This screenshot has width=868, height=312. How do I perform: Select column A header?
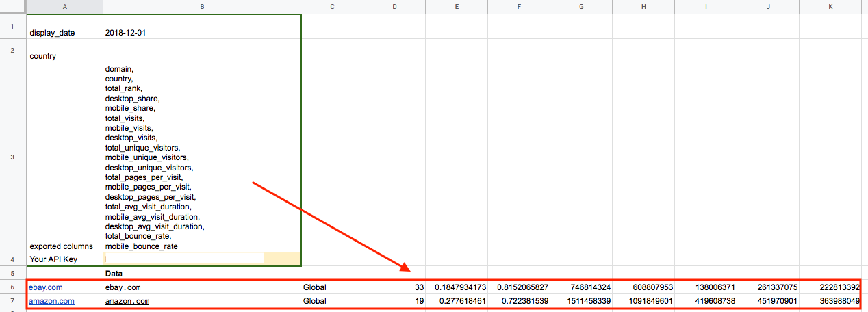click(64, 7)
